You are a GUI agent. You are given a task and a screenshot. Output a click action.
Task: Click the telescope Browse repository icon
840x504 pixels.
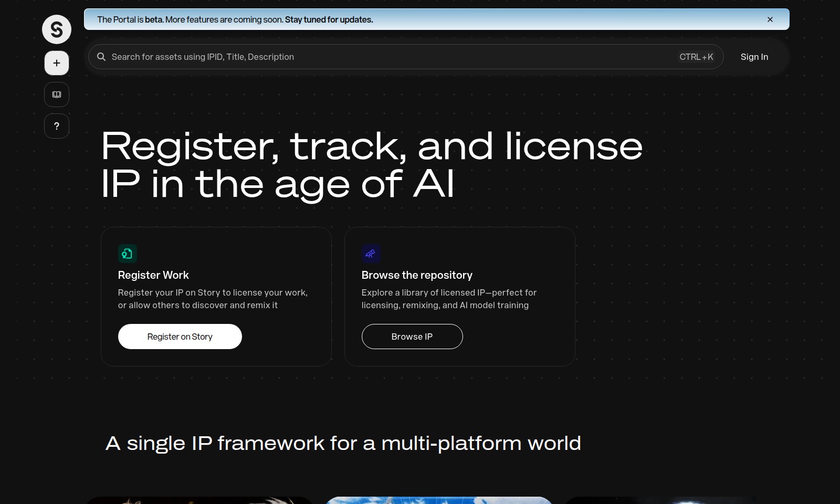371,254
